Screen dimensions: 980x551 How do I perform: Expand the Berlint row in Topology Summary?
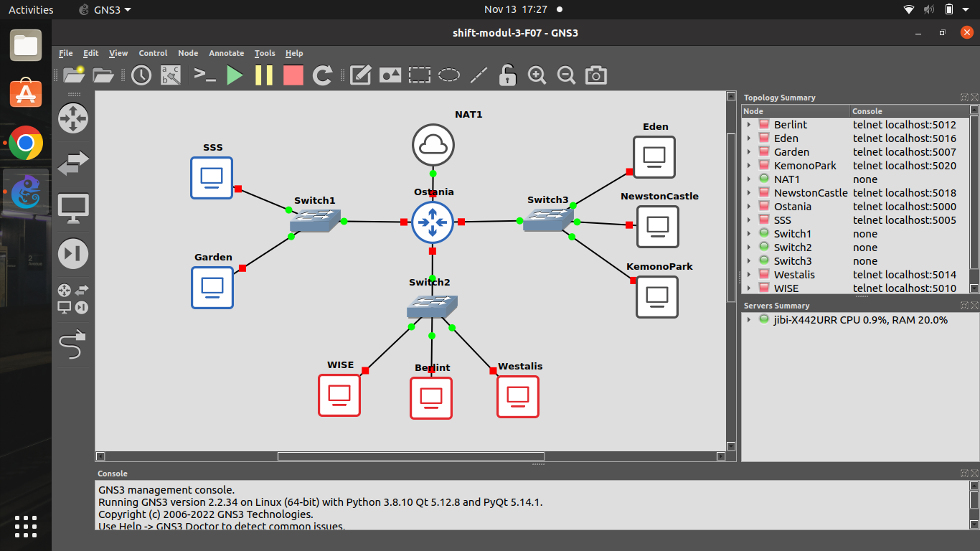coord(749,125)
